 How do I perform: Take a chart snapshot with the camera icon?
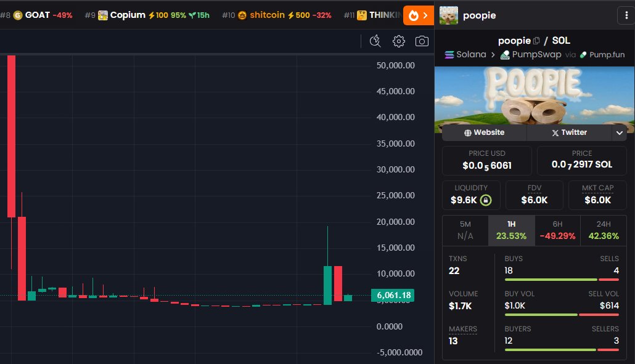coord(422,41)
